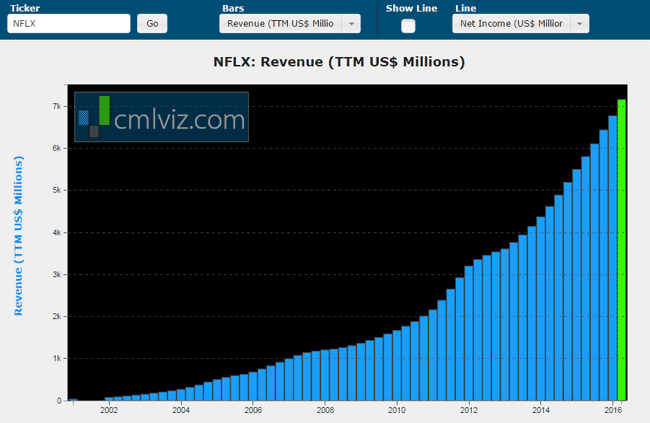
Task: Click the 0 y-axis label
Action: [x=59, y=401]
